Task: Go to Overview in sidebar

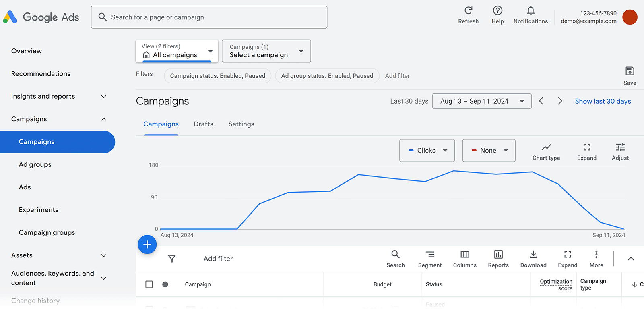Action: point(27,51)
